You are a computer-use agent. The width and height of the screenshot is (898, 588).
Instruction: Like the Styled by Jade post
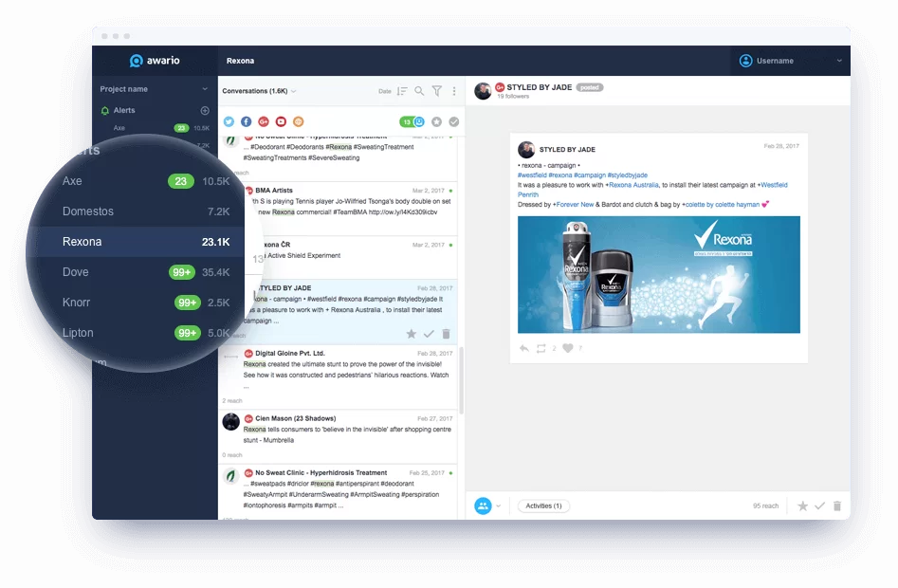click(568, 348)
